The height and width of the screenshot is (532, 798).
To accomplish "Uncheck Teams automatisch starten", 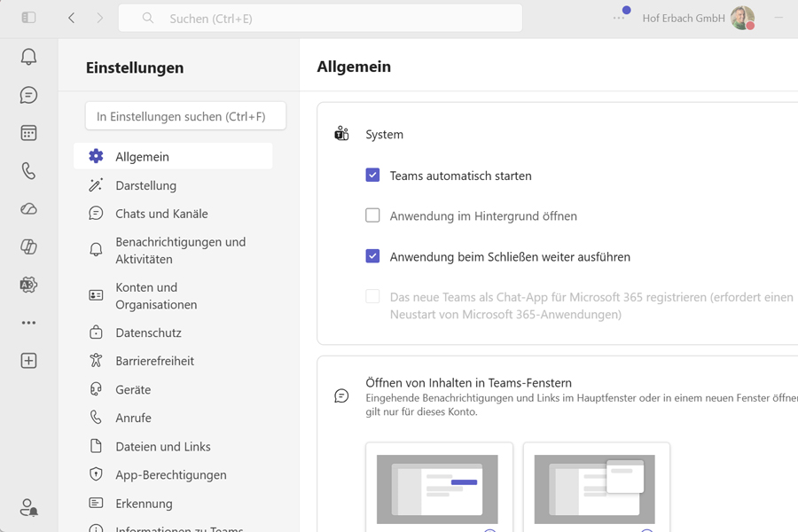I will (372, 176).
